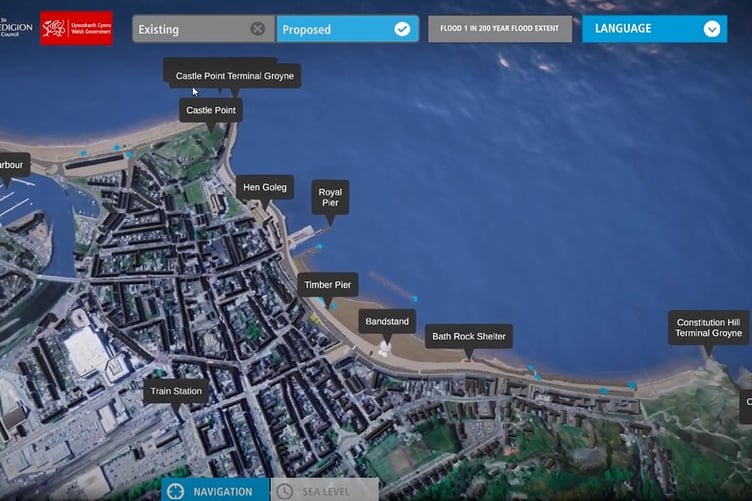The image size is (752, 501).
Task: Toggle the Proposed checkmark icon
Action: [402, 29]
